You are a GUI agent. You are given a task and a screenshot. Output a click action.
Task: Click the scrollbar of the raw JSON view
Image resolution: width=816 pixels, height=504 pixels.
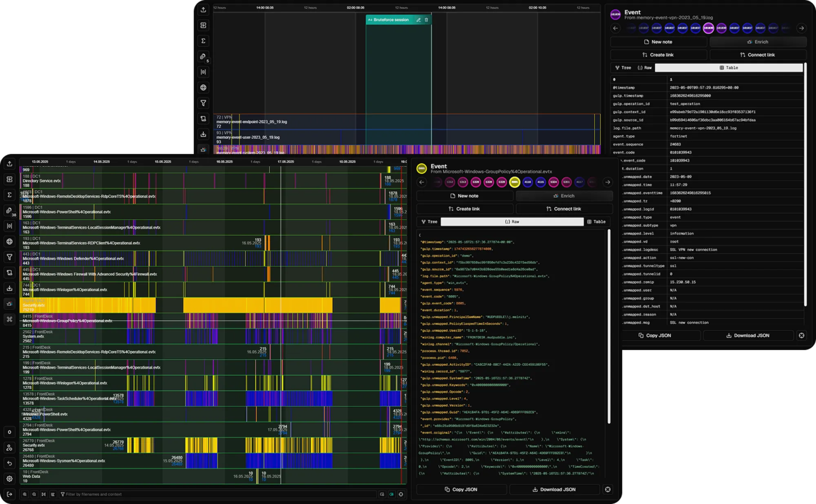[609, 326]
